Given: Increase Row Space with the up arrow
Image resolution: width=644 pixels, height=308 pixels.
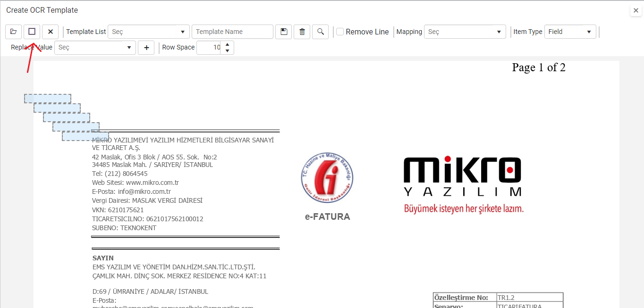Looking at the screenshot, I should (228, 44).
